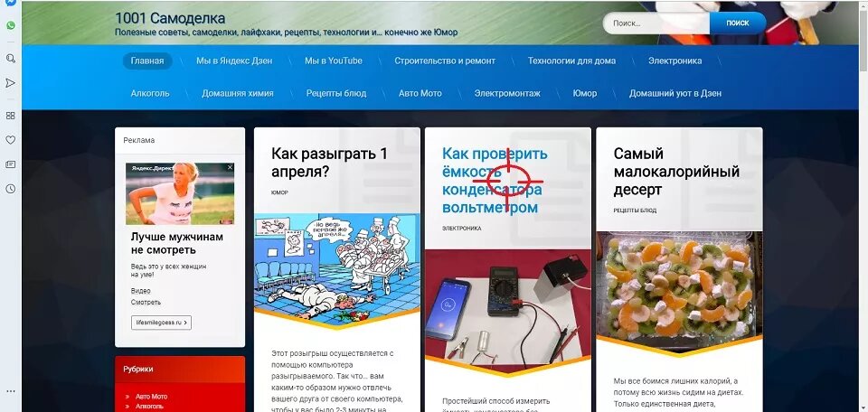Open the speed dial grid icon
This screenshot has height=412, width=868.
coord(11,116)
